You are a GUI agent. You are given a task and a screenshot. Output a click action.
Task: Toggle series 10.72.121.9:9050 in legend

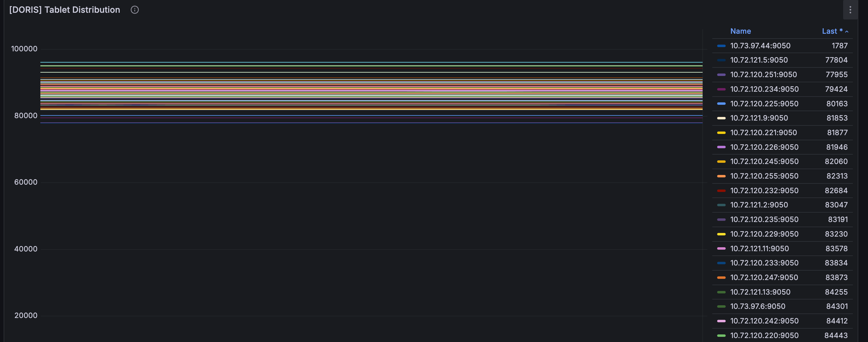pyautogui.click(x=759, y=118)
